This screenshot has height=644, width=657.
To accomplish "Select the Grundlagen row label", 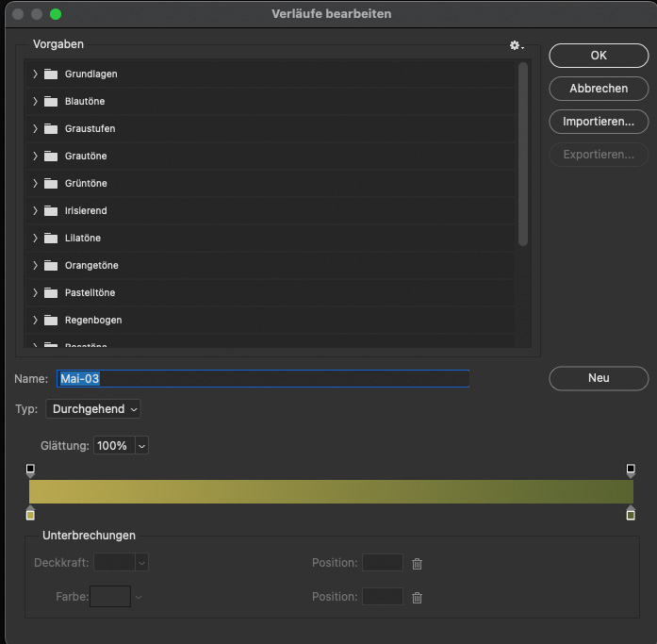I will click(90, 74).
